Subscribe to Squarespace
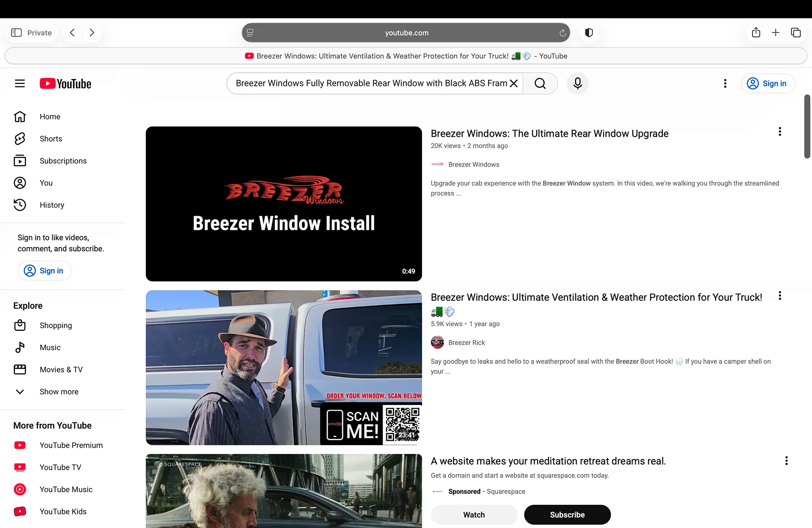 568,515
